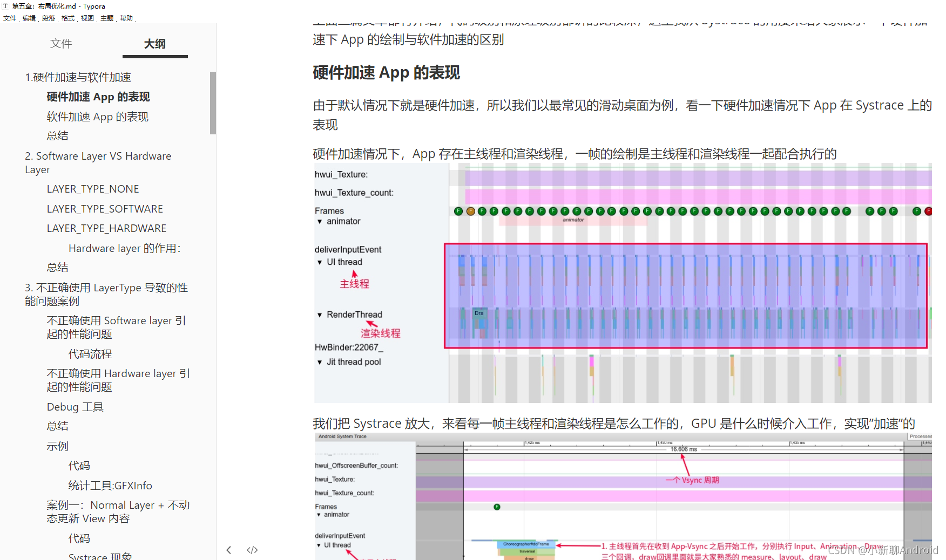Jump to Debug 工具 outline entry
The width and height of the screenshot is (946, 560).
pos(75,407)
